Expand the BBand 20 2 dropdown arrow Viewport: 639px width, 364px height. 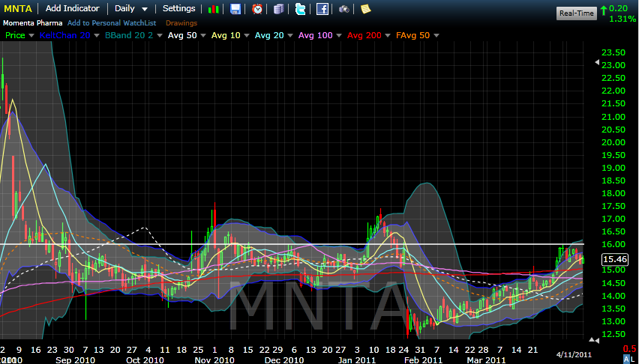[159, 36]
